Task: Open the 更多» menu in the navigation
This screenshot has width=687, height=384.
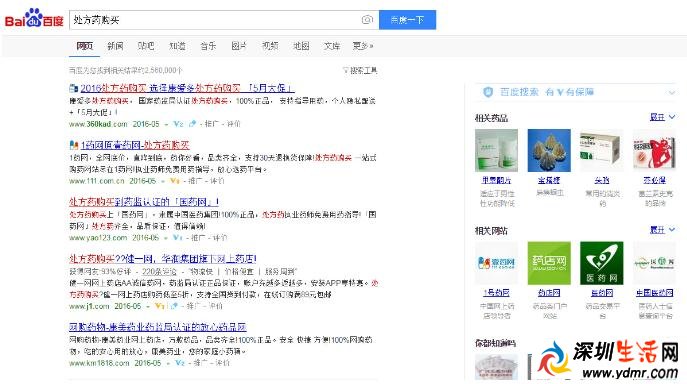Action: tap(363, 46)
